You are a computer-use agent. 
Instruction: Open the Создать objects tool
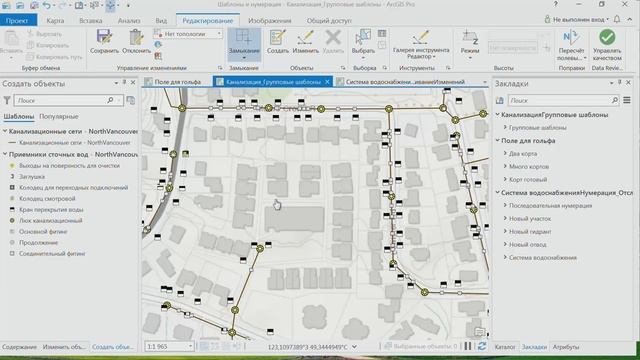pyautogui.click(x=278, y=41)
